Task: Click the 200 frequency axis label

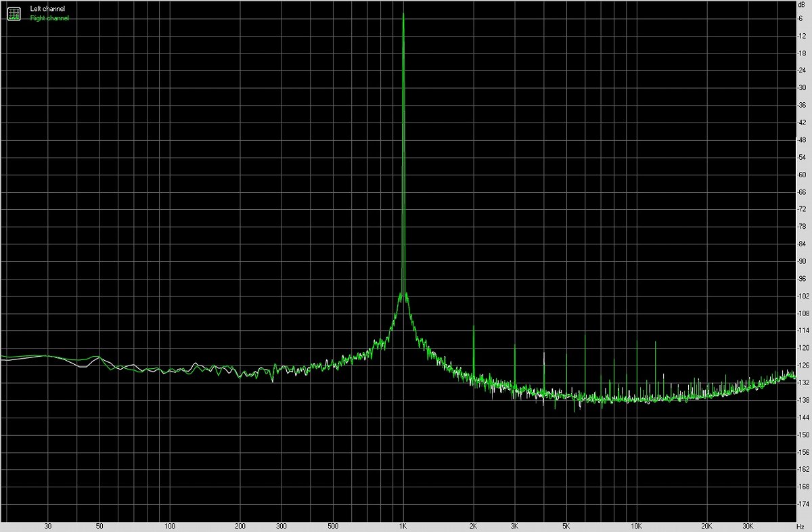Action: pyautogui.click(x=240, y=526)
